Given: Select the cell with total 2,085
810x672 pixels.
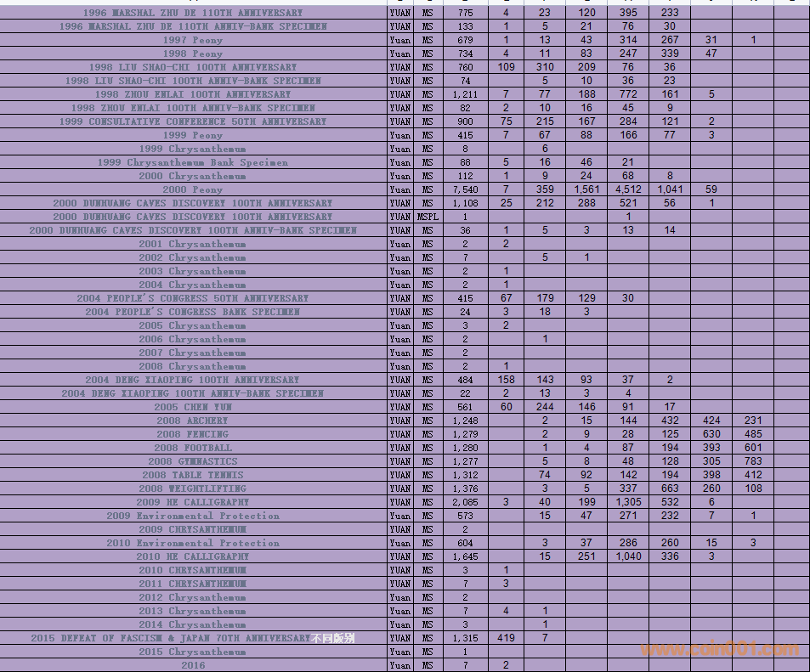Looking at the screenshot, I should 465,502.
